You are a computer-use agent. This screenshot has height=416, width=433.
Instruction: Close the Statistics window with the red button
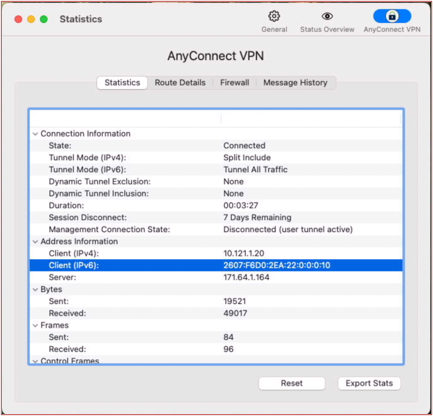pyautogui.click(x=18, y=19)
